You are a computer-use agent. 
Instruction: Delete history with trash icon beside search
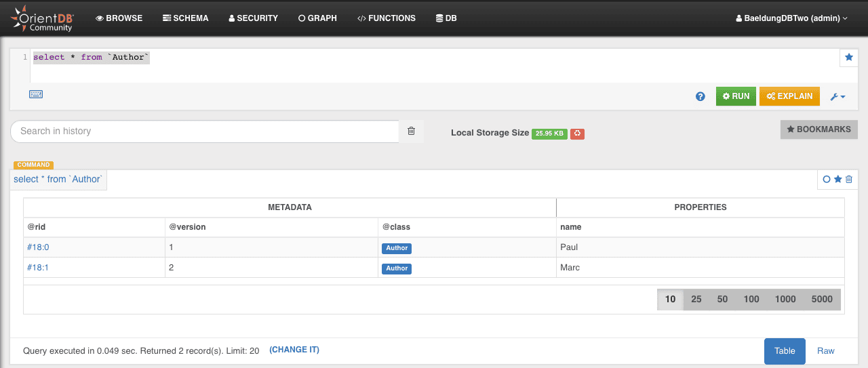tap(411, 131)
